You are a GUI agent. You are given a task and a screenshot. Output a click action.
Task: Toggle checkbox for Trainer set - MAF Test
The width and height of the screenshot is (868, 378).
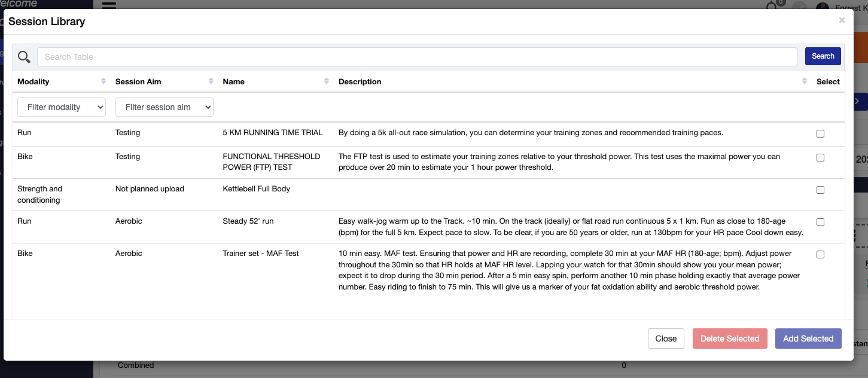[820, 254]
